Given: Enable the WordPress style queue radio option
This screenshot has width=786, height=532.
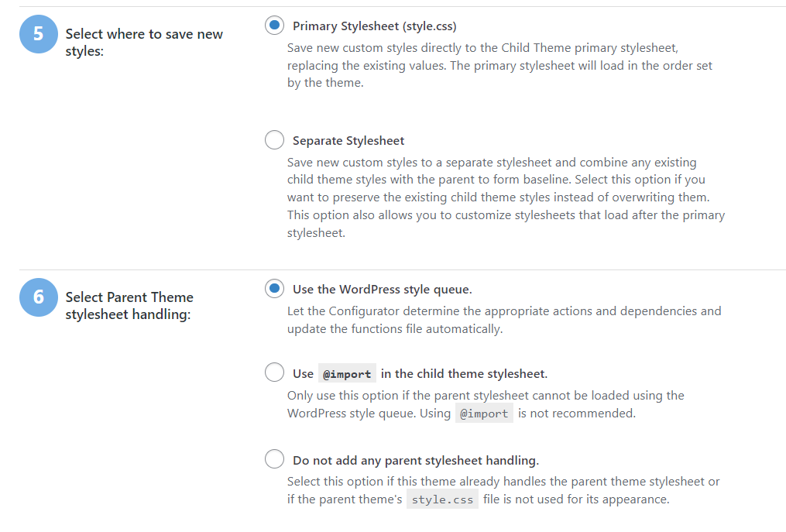Looking at the screenshot, I should pyautogui.click(x=274, y=289).
